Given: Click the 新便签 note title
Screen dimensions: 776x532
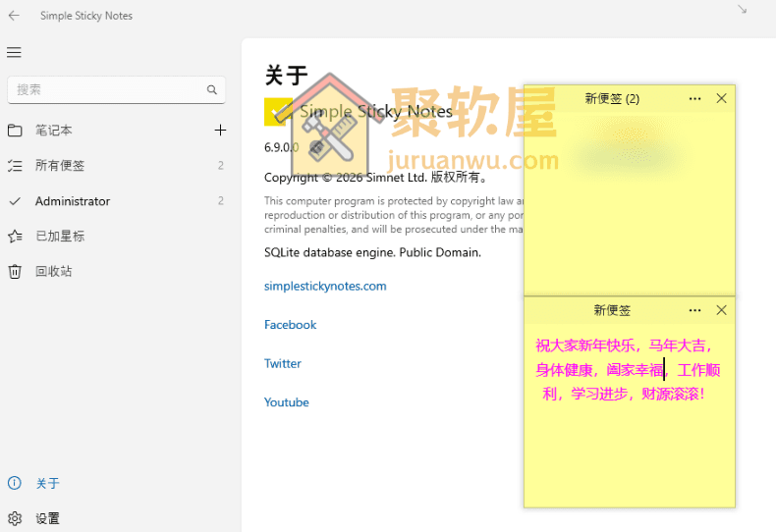Looking at the screenshot, I should click(612, 310).
